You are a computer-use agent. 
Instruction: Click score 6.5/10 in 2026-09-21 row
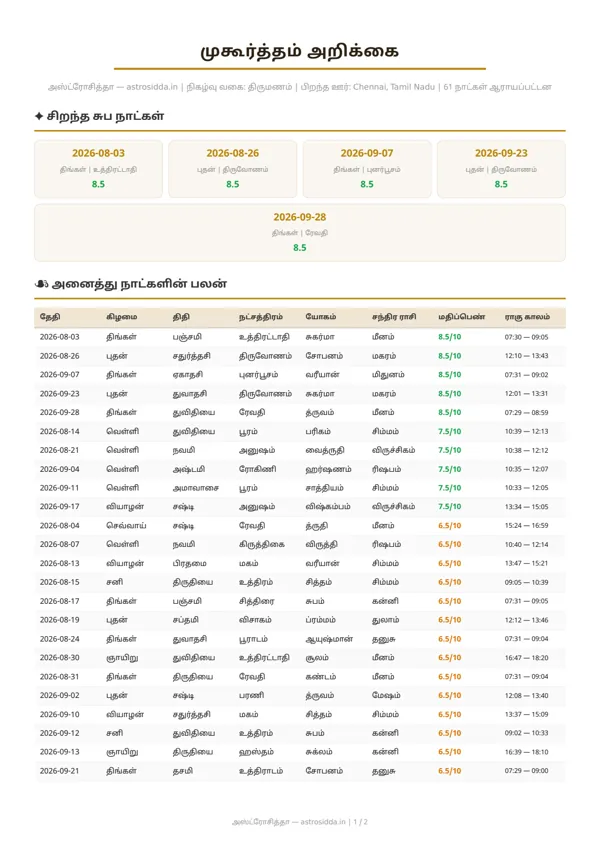coord(450,771)
